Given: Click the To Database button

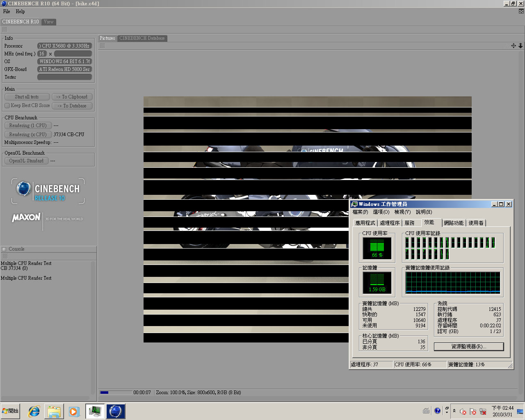Looking at the screenshot, I should [72, 106].
